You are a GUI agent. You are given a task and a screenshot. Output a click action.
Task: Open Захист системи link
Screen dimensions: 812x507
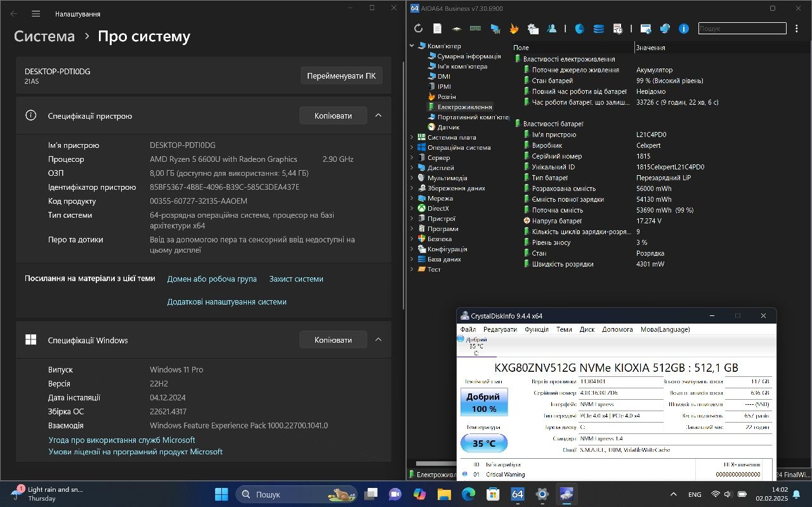click(x=296, y=279)
